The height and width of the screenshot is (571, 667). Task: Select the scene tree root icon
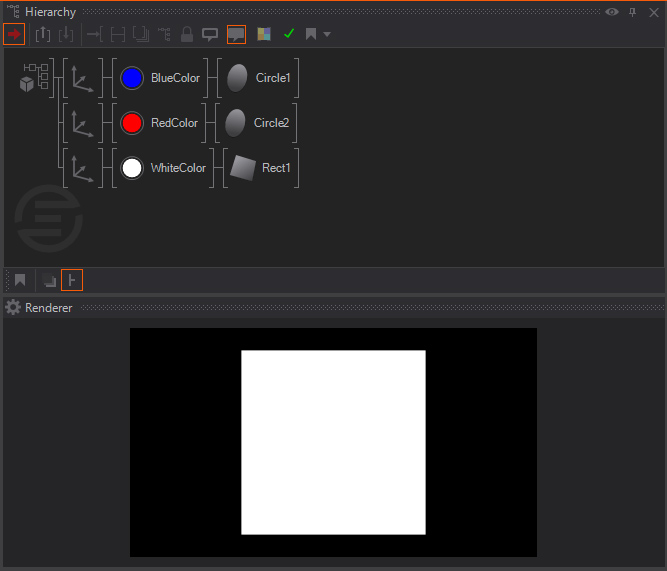coord(34,77)
